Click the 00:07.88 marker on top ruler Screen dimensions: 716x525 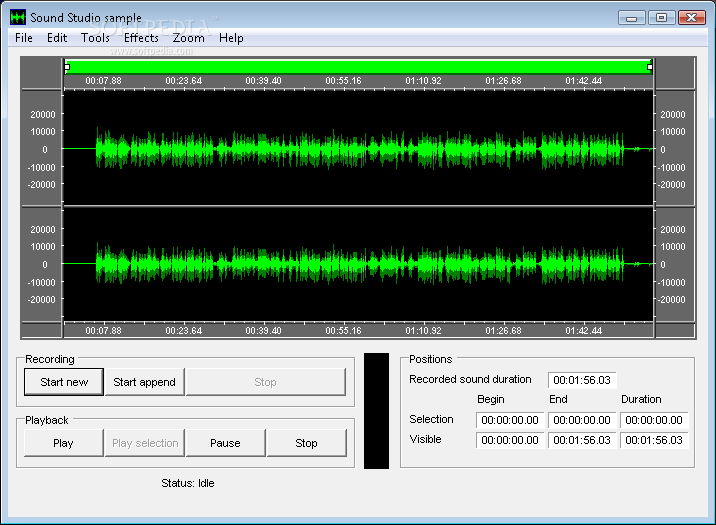104,81
